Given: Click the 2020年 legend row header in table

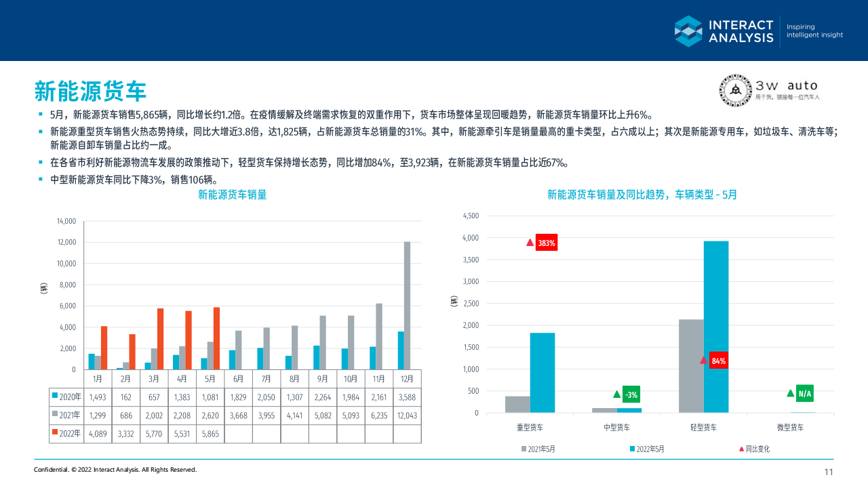Looking at the screenshot, I should click(x=66, y=396).
